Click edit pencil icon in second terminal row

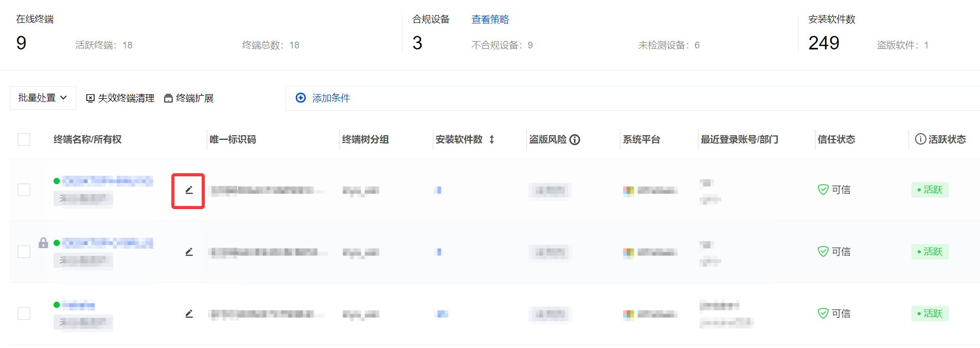pos(189,252)
